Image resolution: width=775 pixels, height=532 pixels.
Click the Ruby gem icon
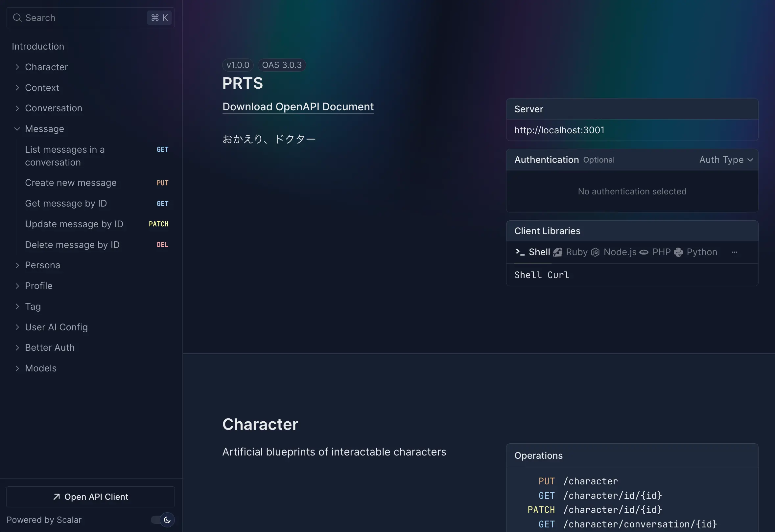tap(557, 252)
